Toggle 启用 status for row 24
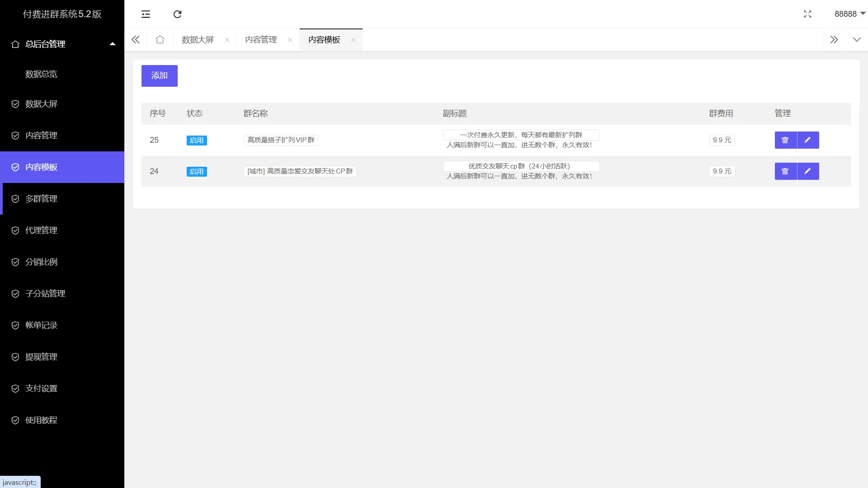The height and width of the screenshot is (488, 868). coord(197,172)
